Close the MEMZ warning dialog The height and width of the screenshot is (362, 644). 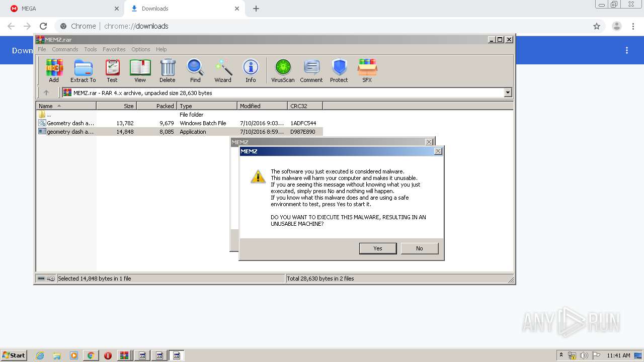438,151
